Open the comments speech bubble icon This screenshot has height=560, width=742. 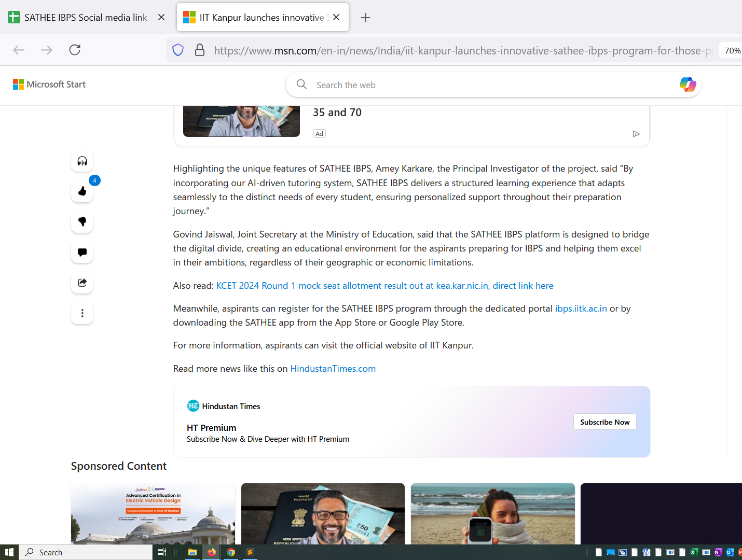pyautogui.click(x=82, y=253)
